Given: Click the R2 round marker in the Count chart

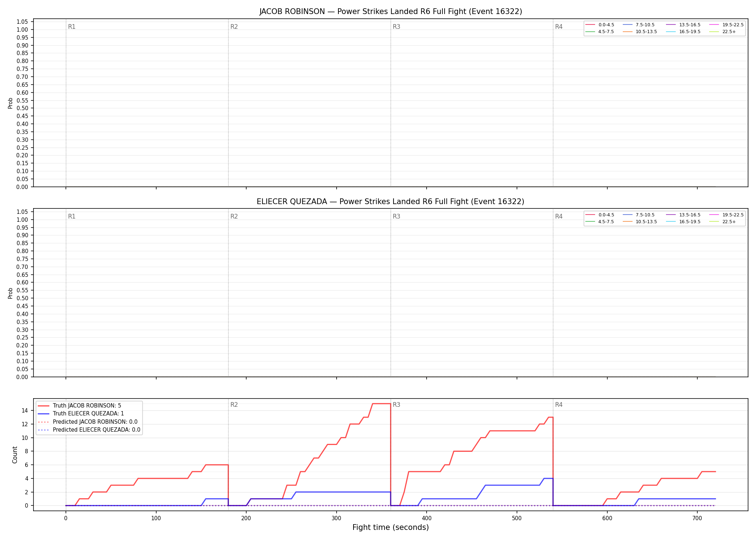Looking at the screenshot, I should tap(234, 405).
